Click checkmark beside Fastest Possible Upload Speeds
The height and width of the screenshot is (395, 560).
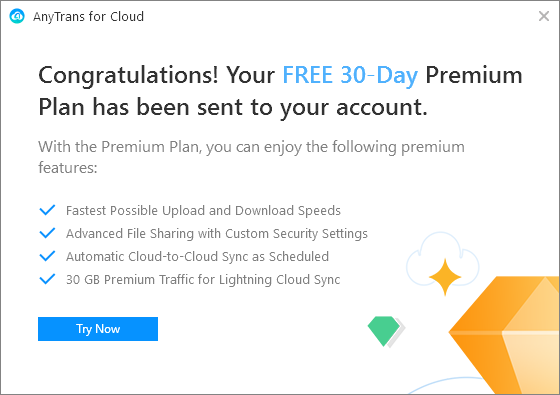click(x=47, y=210)
